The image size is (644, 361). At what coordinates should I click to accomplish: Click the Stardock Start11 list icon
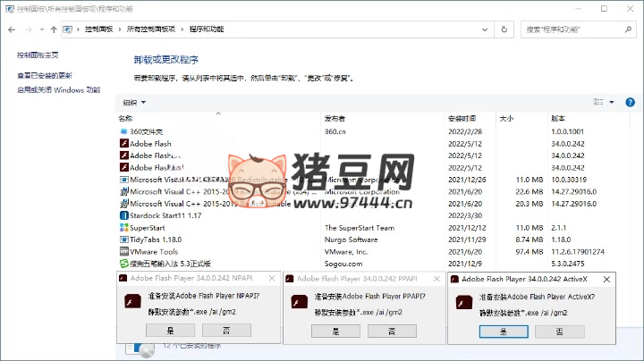pyautogui.click(x=124, y=215)
